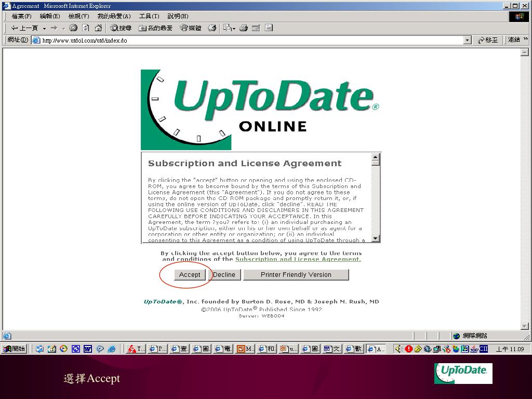Open the 工具(T) Tools menu
The image size is (532, 399).
pyautogui.click(x=149, y=16)
